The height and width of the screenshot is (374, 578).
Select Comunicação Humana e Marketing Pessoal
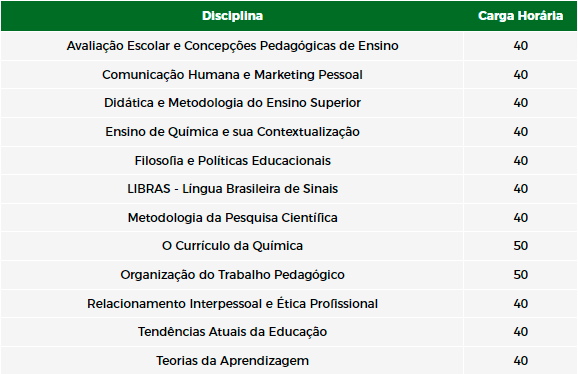coord(232,75)
